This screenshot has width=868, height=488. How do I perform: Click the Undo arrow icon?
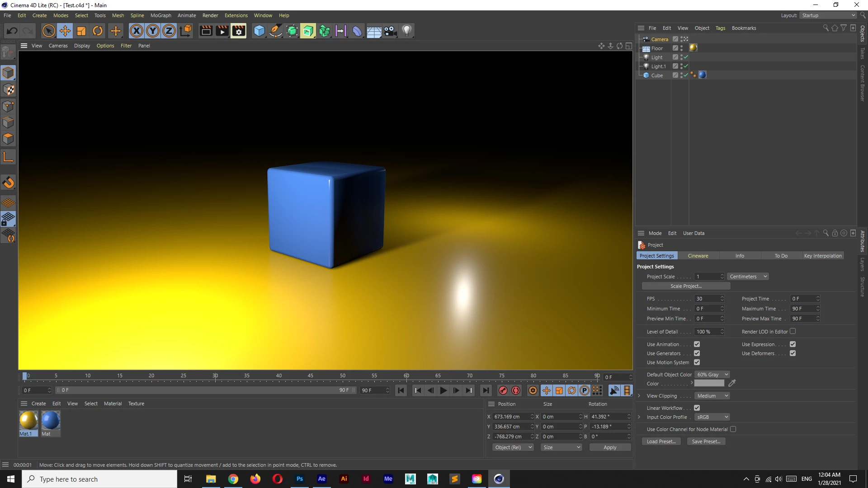12,31
